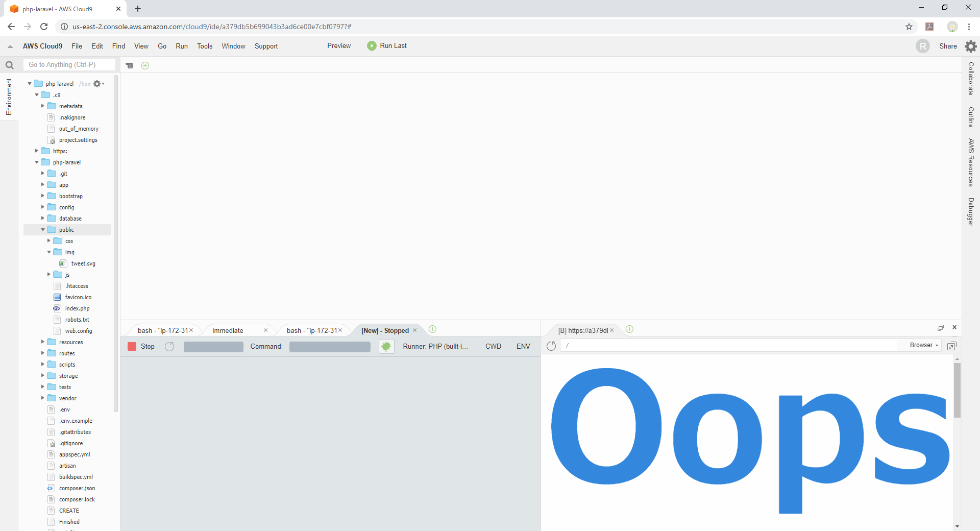Click the red Stop square icon
The image size is (980, 531).
pos(132,347)
